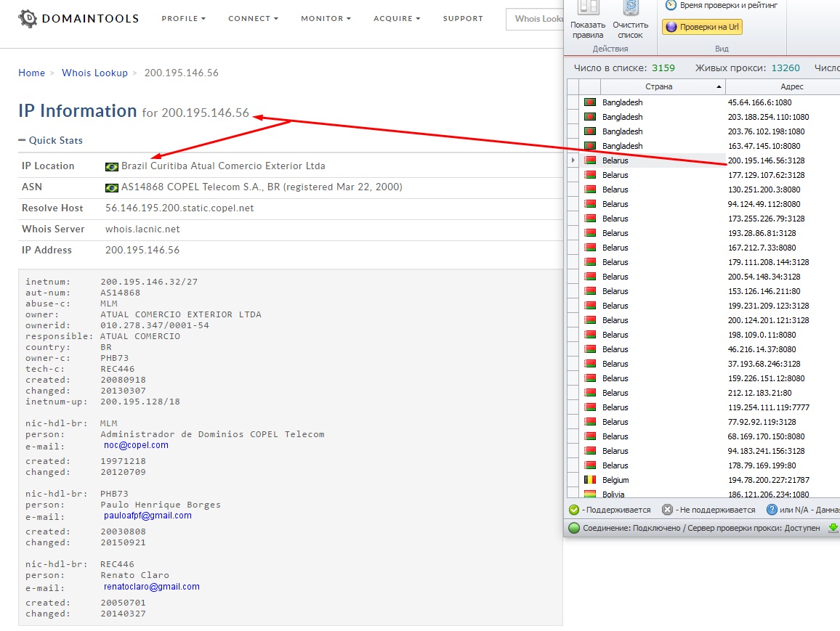Click the Brazil flag next to IP Location

pyautogui.click(x=111, y=166)
